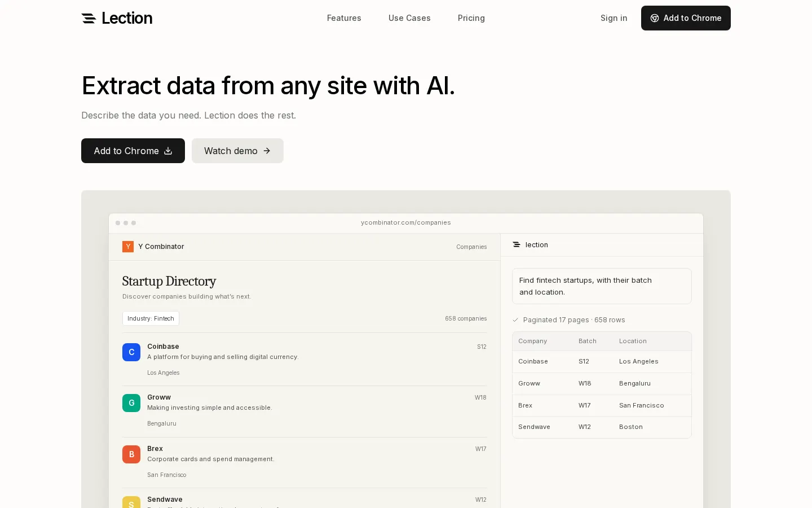812x508 pixels.
Task: Click the red Brex B avatar icon
Action: [131, 454]
